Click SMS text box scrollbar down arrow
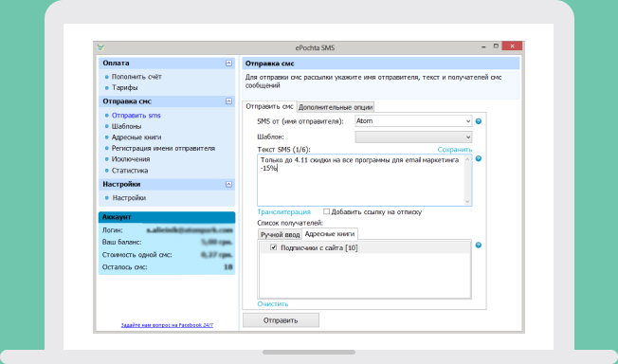The width and height of the screenshot is (618, 364). click(x=467, y=201)
